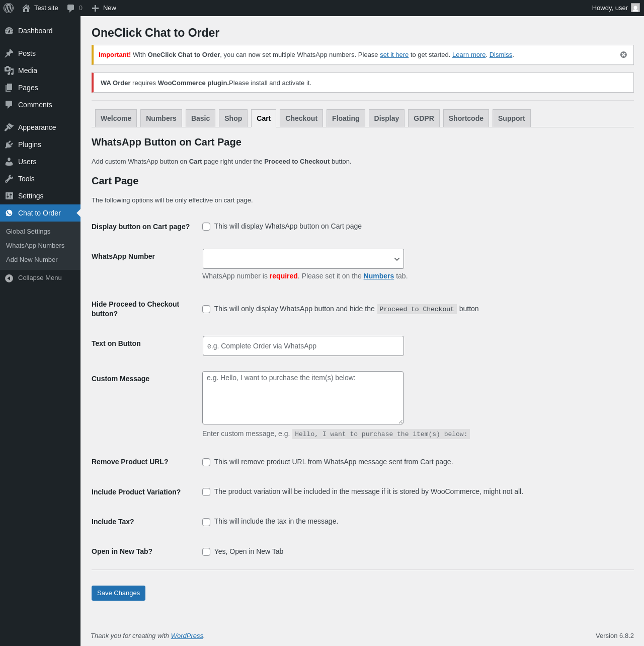This screenshot has width=644, height=646.
Task: Click the Settings sliders icon
Action: point(9,196)
